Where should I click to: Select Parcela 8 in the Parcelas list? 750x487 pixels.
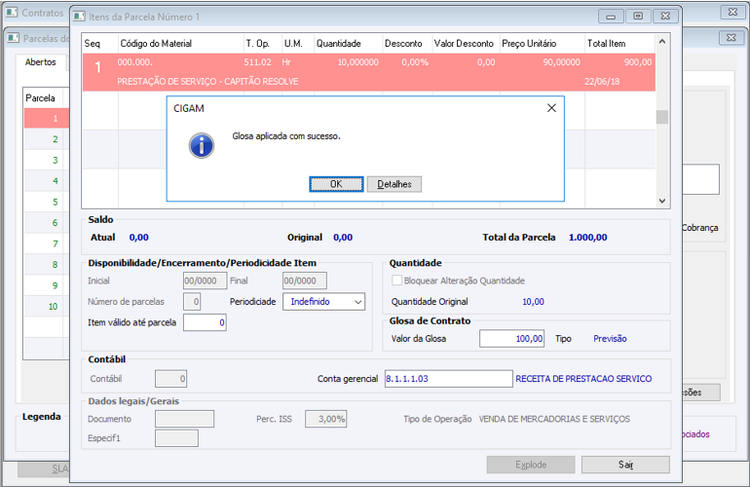(47, 265)
